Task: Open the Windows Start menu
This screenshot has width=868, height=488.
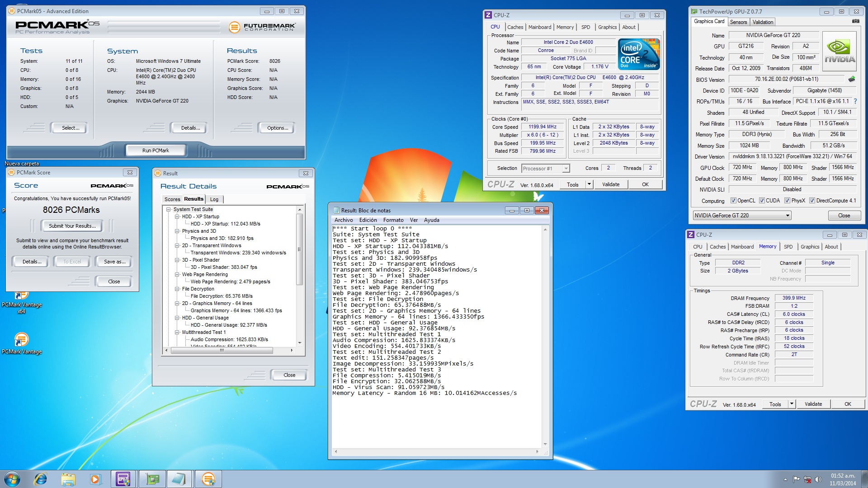Action: click(x=12, y=479)
